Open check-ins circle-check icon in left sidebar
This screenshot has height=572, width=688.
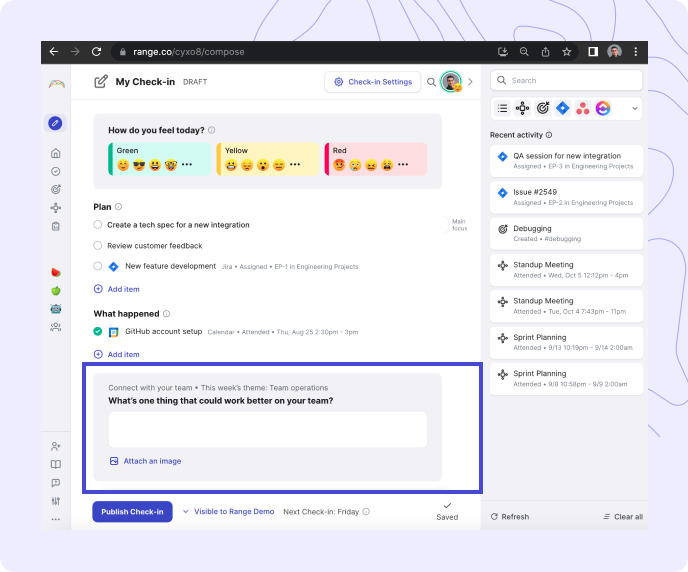[56, 172]
